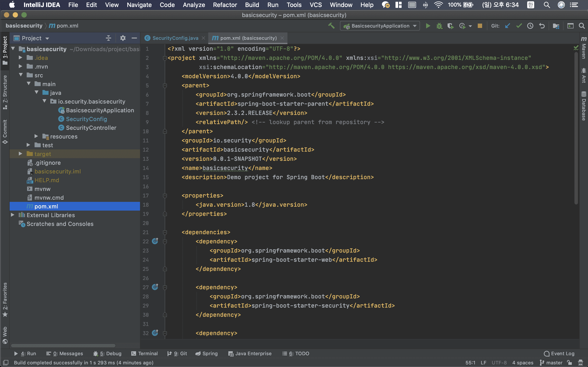Expand the target folder
Image resolution: width=588 pixels, height=367 pixels.
pyautogui.click(x=21, y=154)
